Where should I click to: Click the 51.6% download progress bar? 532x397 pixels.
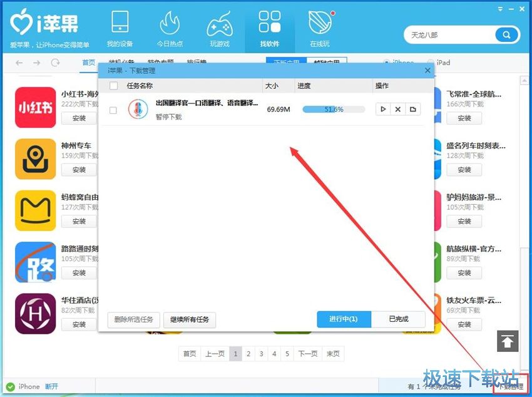334,109
